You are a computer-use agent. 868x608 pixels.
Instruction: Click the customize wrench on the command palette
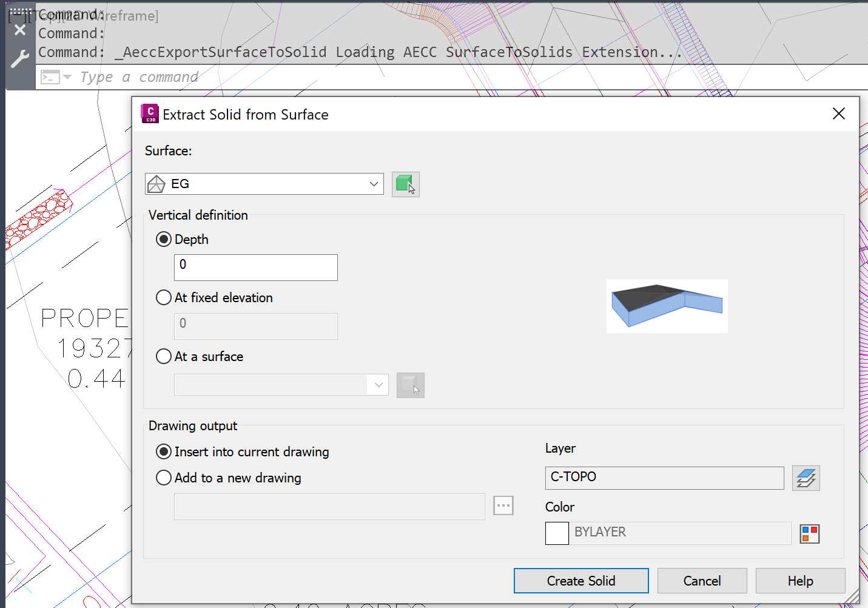point(20,58)
